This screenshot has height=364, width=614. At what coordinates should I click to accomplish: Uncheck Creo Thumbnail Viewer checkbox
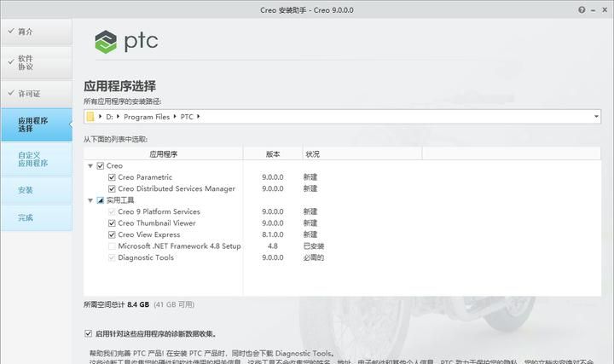click(x=112, y=223)
